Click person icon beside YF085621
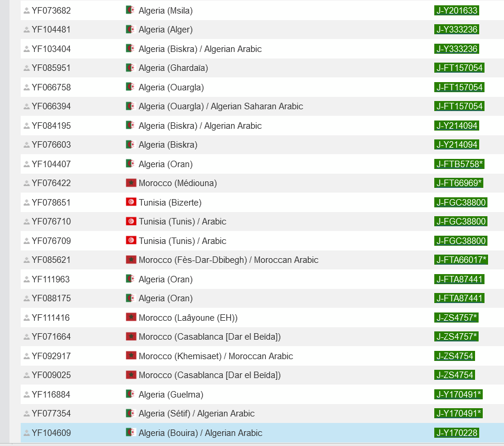Screen dimensions: 504x446 click(x=27, y=261)
